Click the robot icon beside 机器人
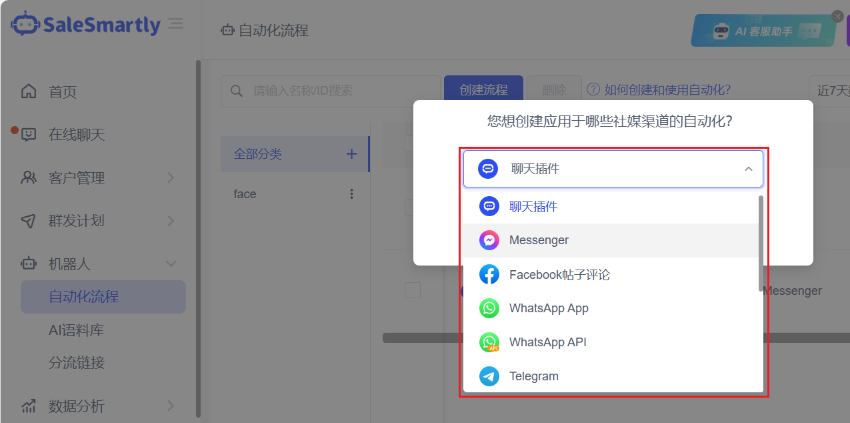The image size is (850, 423). coord(28,264)
